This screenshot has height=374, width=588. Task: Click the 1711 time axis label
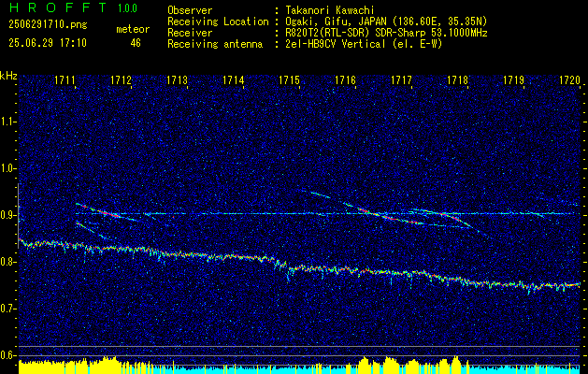[65, 79]
